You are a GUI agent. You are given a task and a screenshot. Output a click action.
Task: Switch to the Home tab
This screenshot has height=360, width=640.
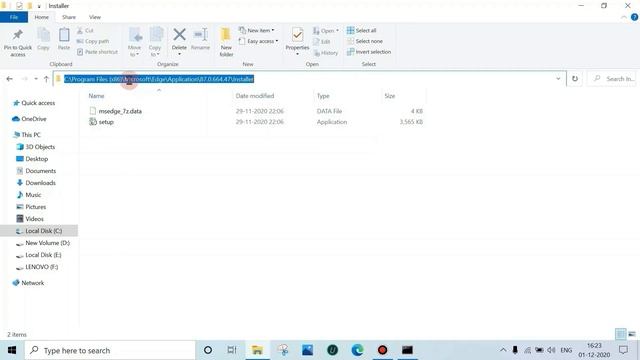pos(42,17)
